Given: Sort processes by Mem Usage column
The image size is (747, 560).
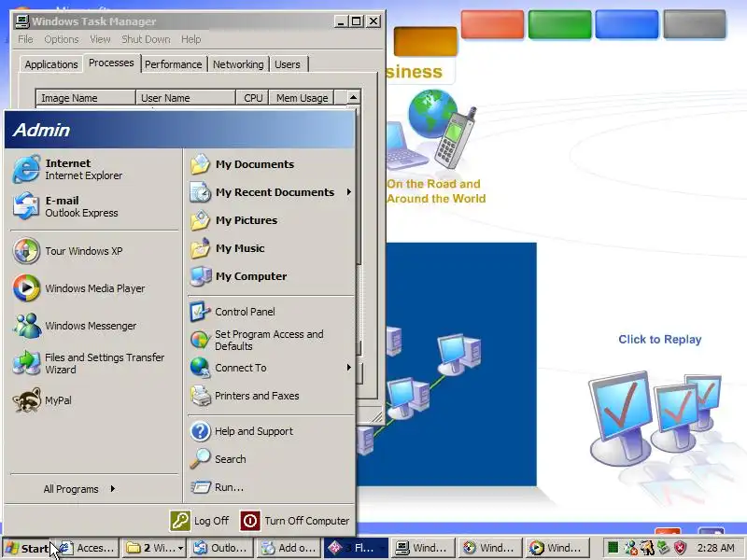Looking at the screenshot, I should tap(302, 98).
